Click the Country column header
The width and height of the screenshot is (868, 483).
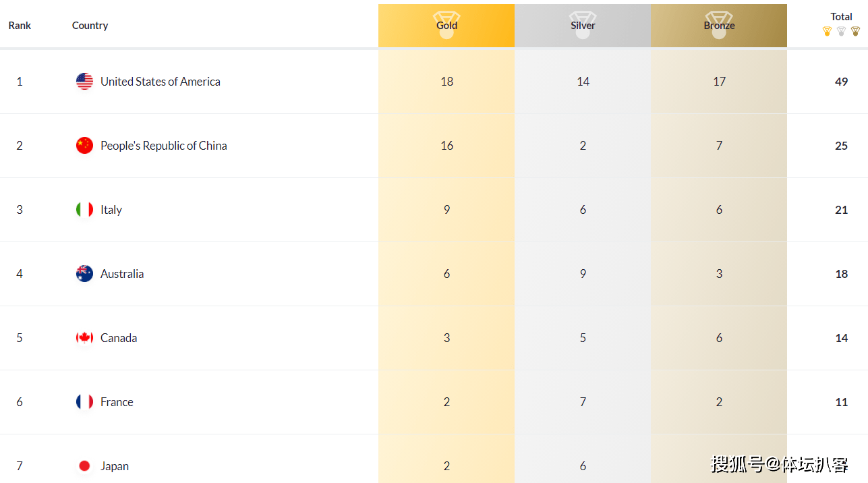click(90, 26)
